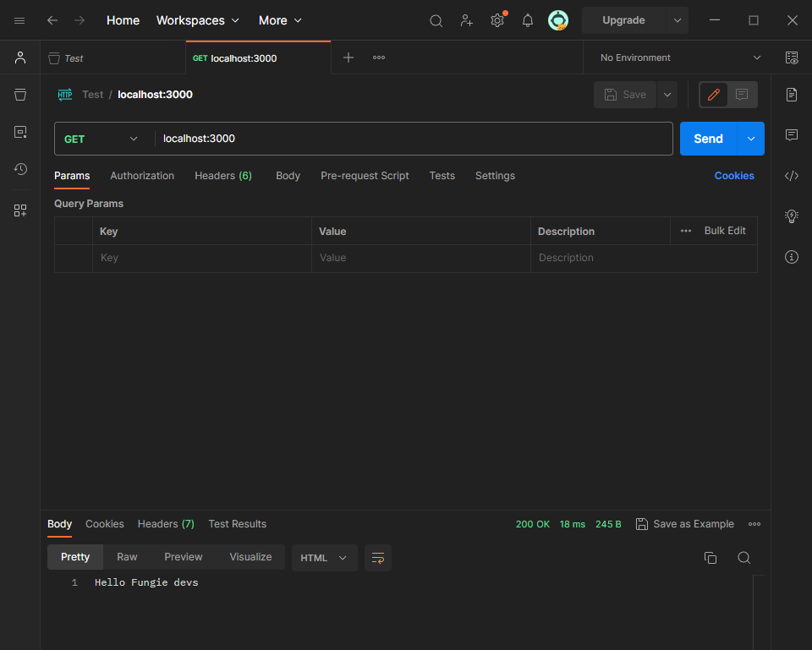Open the account person icon in the sidebar

pos(20,57)
